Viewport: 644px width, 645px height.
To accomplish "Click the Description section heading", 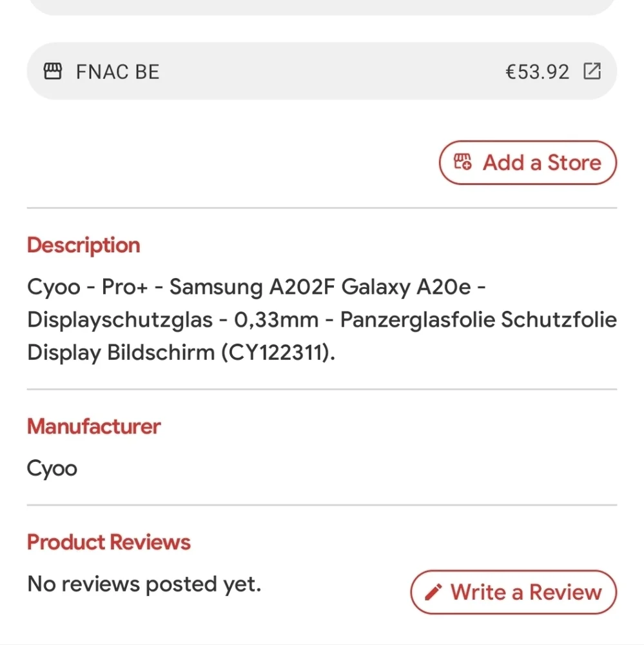I will 84,245.
